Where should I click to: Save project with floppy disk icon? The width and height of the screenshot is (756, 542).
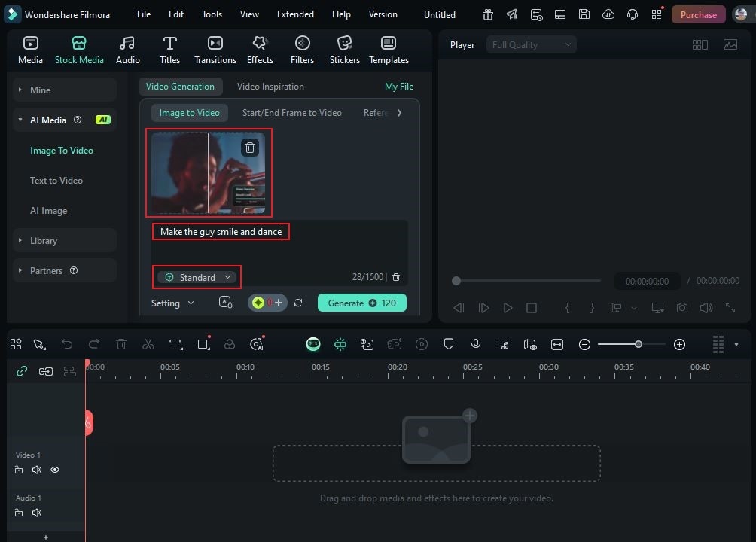[x=584, y=14]
